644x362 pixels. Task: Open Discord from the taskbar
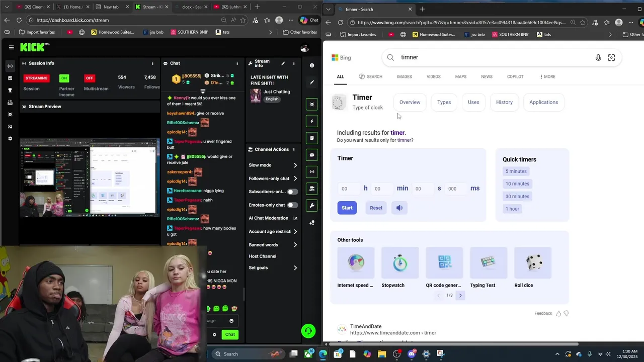(x=412, y=354)
